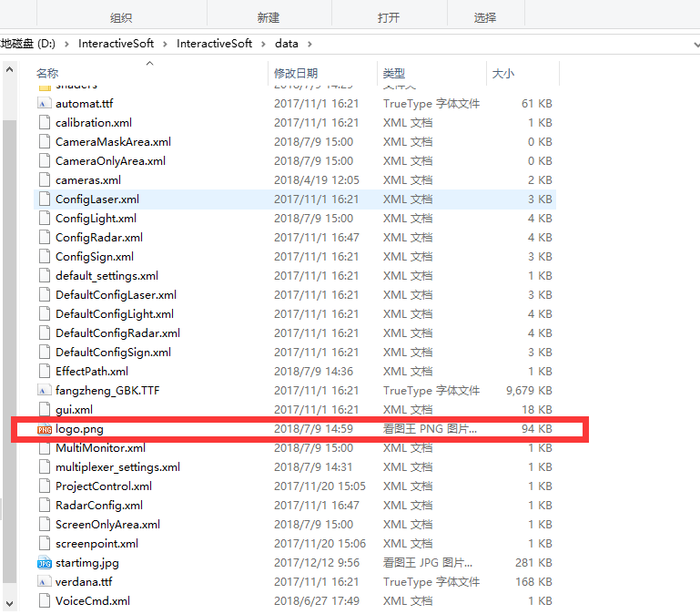Screen dimensions: 700x614
Task: Click the VoiceCmd.xml file icon
Action: coord(44,601)
